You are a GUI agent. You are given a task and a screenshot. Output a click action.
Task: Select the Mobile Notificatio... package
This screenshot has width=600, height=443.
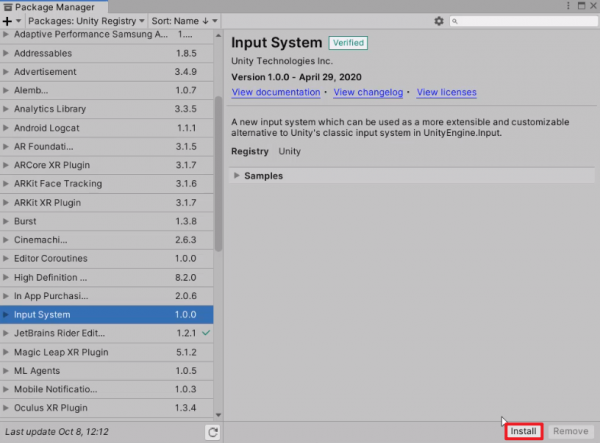point(107,389)
